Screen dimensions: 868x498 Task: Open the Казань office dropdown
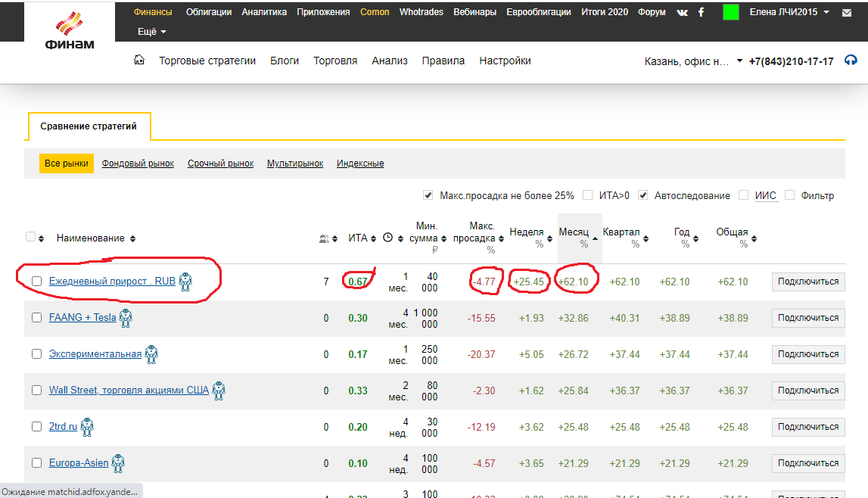tap(693, 61)
